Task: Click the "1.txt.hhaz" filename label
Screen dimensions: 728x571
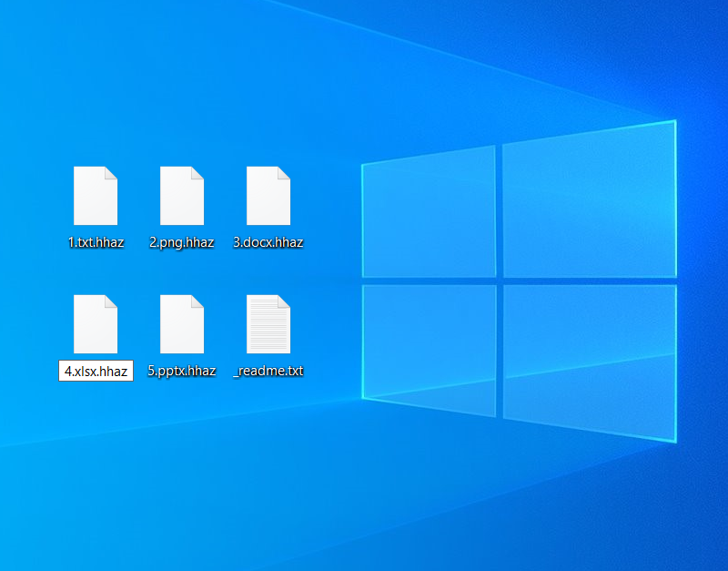Action: click(x=96, y=242)
